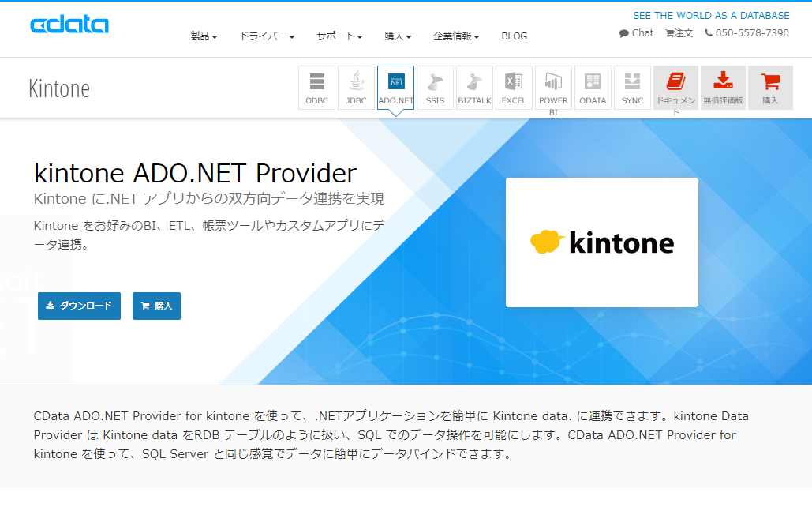The width and height of the screenshot is (812, 511).
Task: Click the 050-5578-7390 phone number
Action: pos(747,33)
